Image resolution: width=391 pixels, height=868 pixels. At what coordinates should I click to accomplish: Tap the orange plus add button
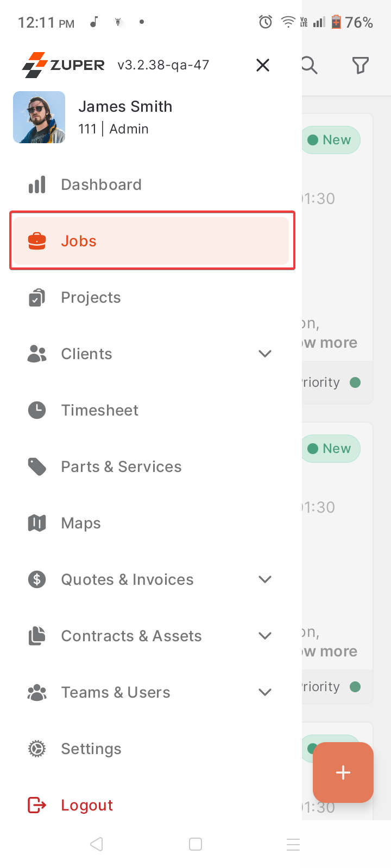(x=343, y=773)
